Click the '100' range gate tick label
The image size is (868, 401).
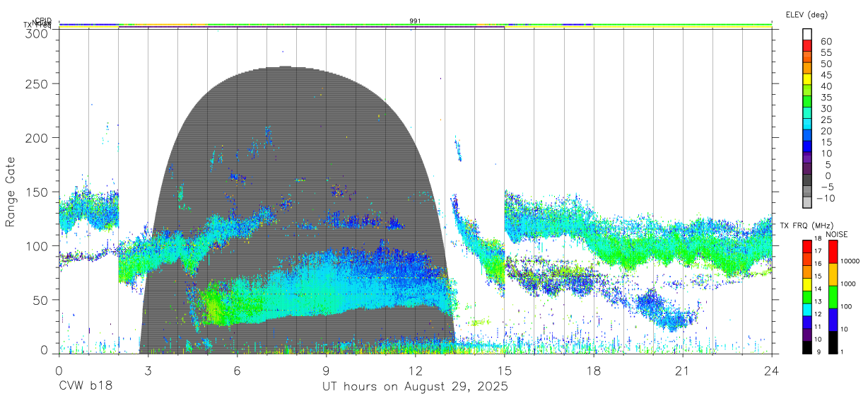37,245
